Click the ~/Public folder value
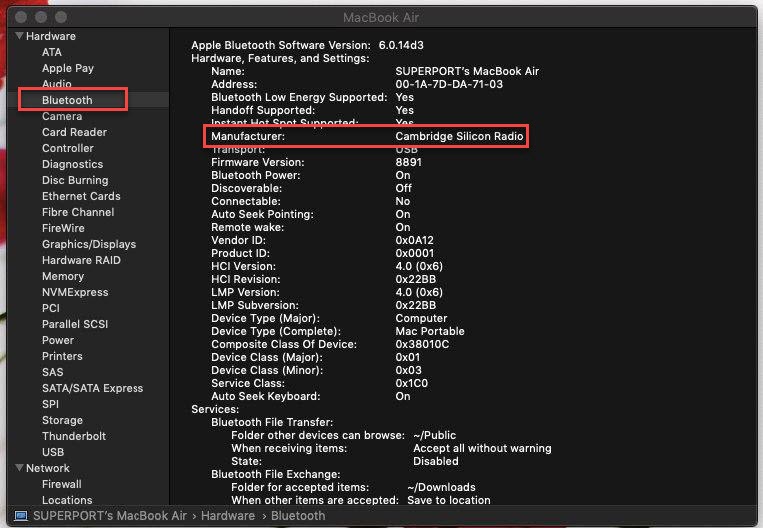The height and width of the screenshot is (528, 763). point(435,435)
